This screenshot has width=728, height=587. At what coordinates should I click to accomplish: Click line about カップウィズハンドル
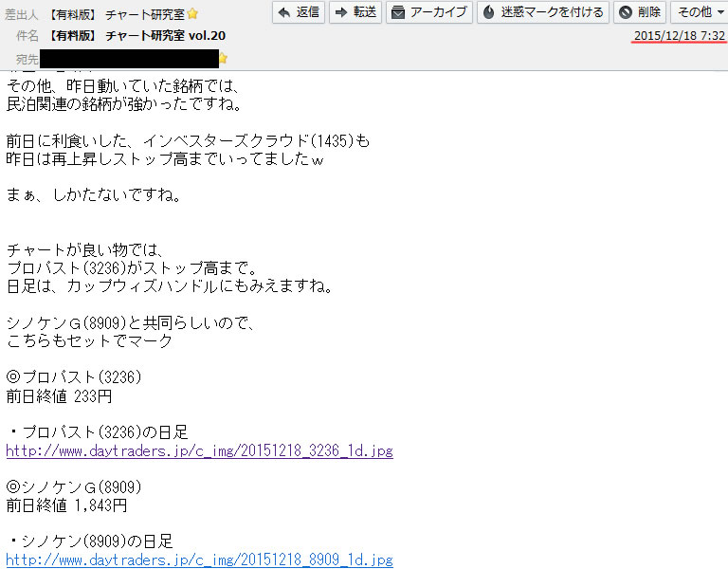pos(170,285)
